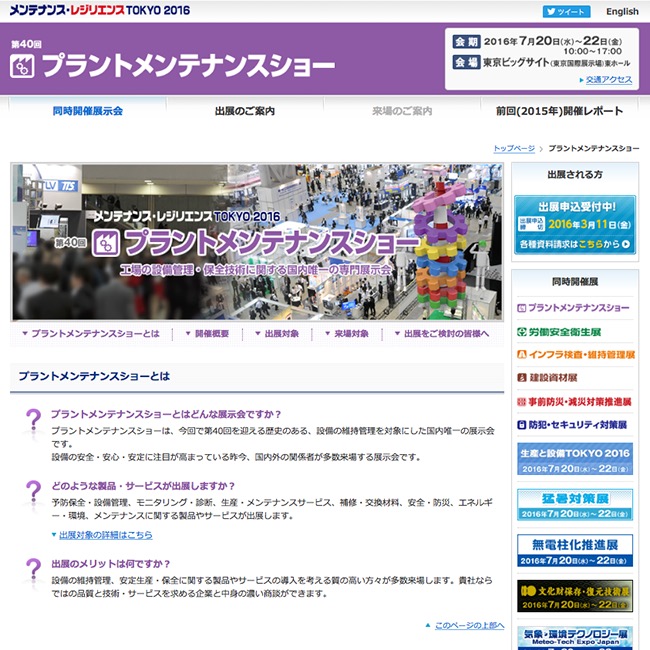Open the 出展のご案内 navigation tab
Image resolution: width=650 pixels, height=650 pixels.
click(x=244, y=111)
